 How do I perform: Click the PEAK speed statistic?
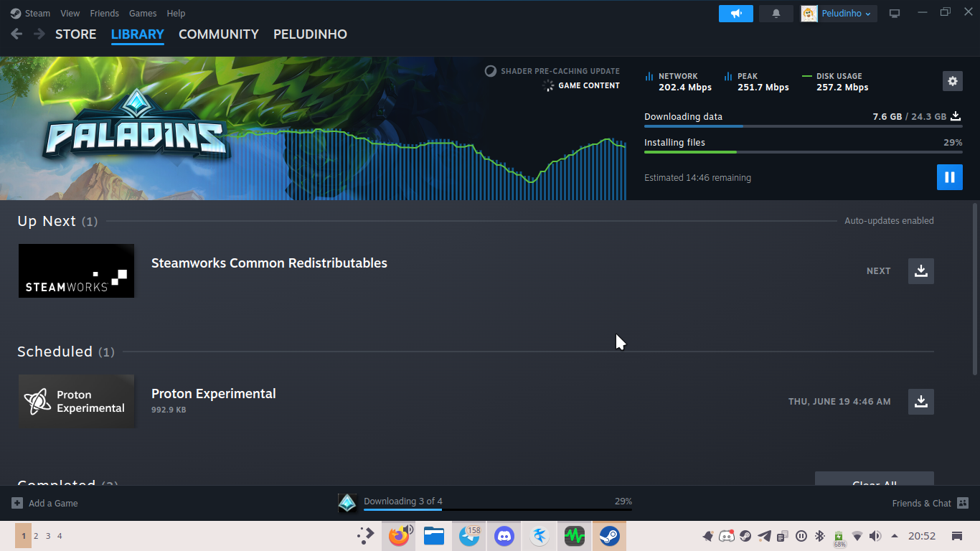tap(756, 82)
